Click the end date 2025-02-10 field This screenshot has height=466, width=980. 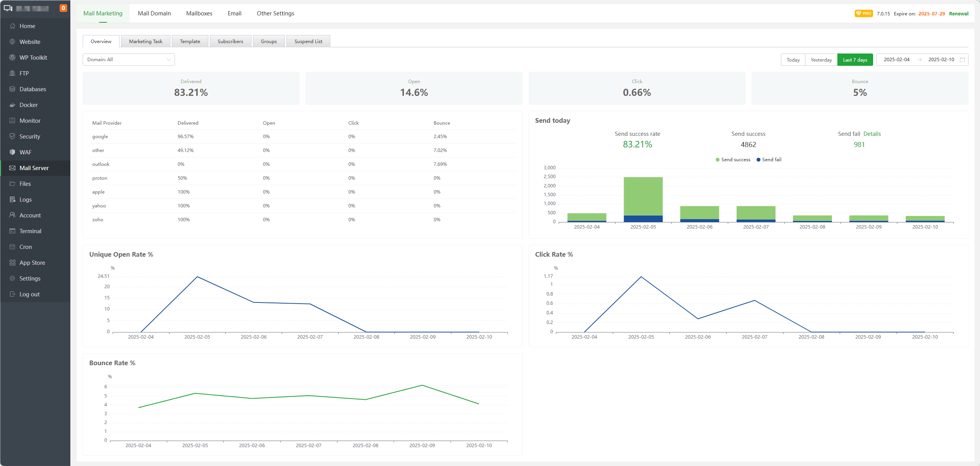click(x=941, y=60)
